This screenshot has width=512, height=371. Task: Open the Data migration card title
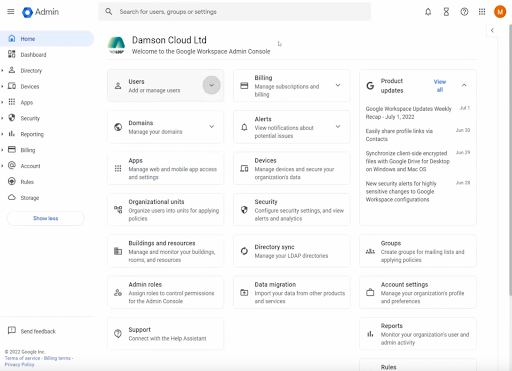275,285
